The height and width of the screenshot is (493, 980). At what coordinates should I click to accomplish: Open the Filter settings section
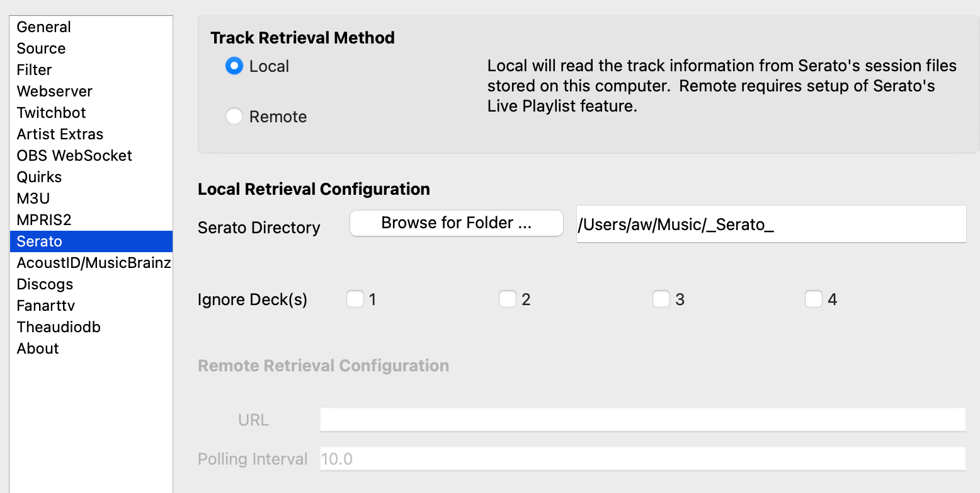pos(35,70)
